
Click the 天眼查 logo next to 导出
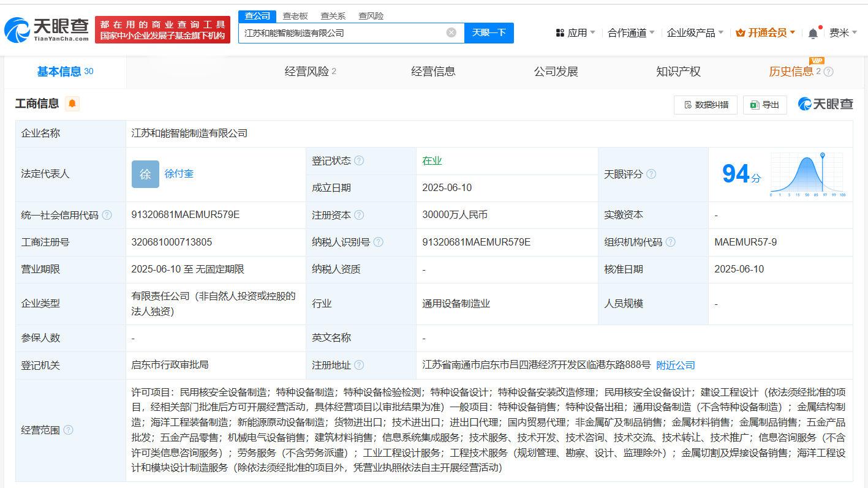coord(825,104)
